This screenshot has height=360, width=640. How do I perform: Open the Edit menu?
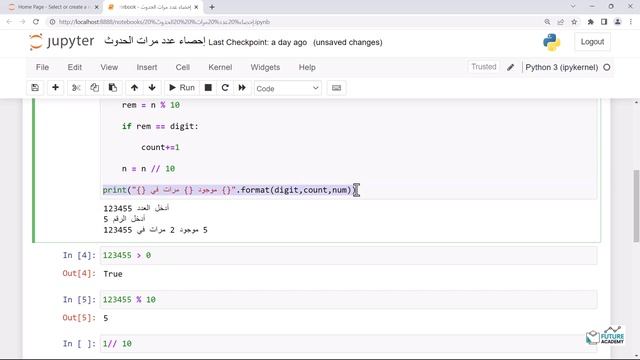[x=75, y=67]
